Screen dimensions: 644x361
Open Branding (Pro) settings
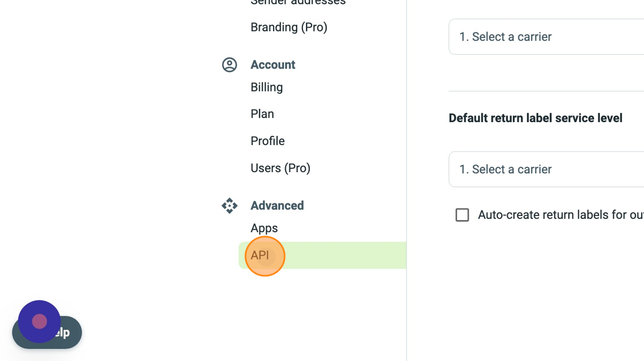click(x=289, y=27)
